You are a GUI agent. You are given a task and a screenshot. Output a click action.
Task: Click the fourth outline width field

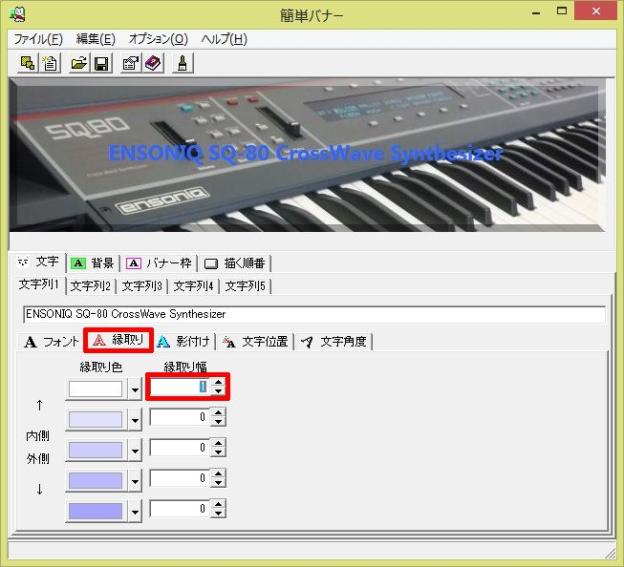pos(179,478)
